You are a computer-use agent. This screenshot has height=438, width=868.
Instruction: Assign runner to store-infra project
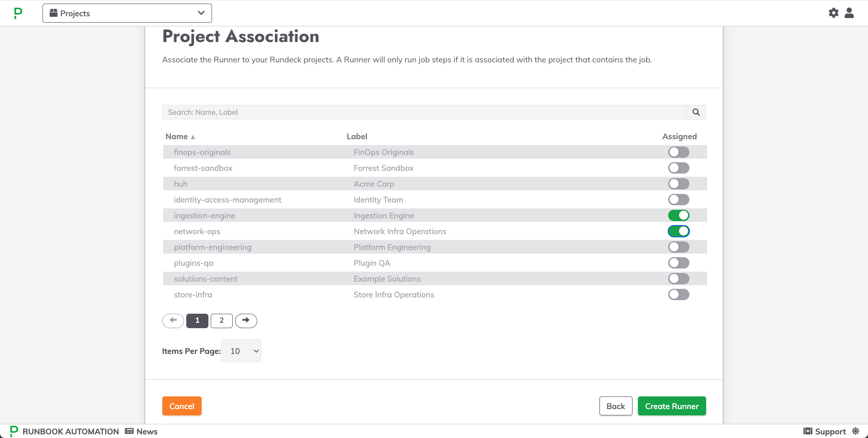679,295
